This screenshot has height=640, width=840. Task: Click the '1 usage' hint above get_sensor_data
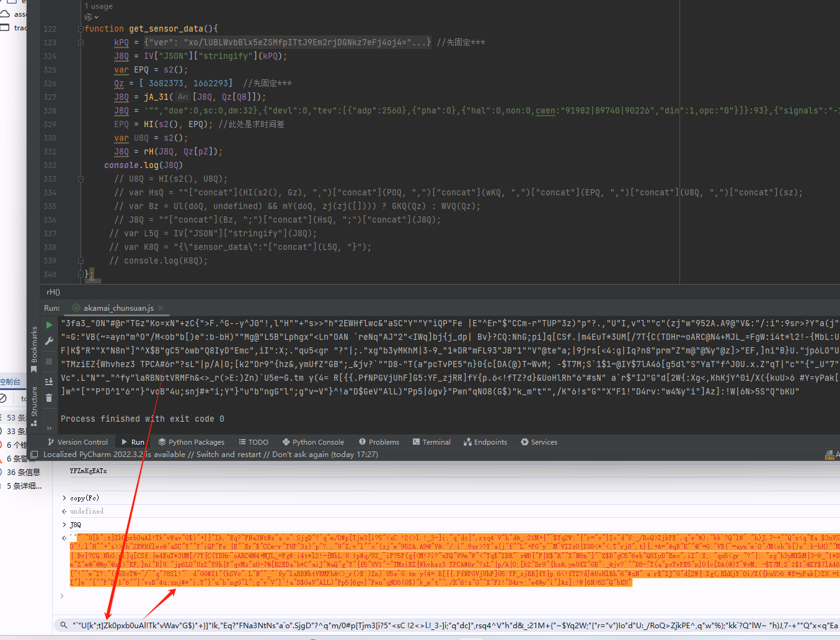coord(99,6)
